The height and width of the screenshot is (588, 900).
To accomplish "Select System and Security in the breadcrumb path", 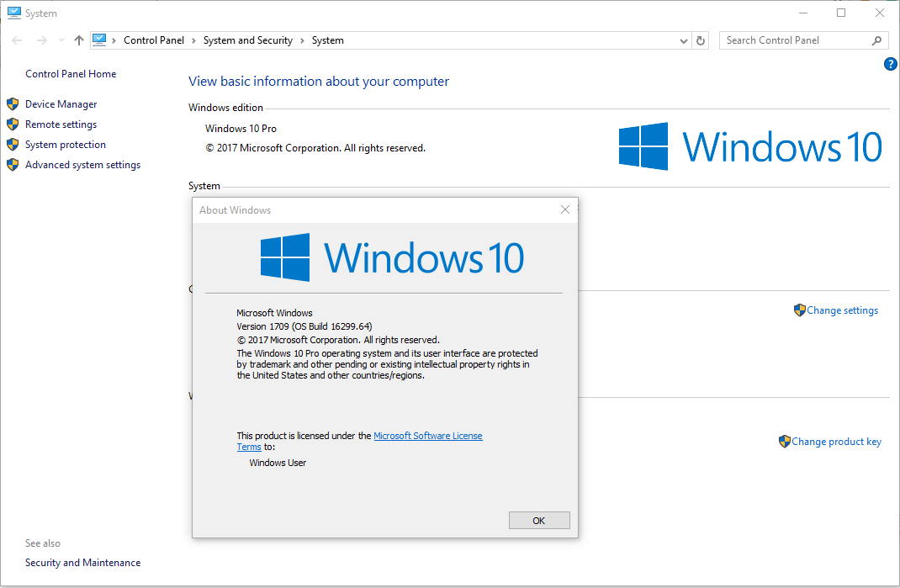I will point(247,40).
